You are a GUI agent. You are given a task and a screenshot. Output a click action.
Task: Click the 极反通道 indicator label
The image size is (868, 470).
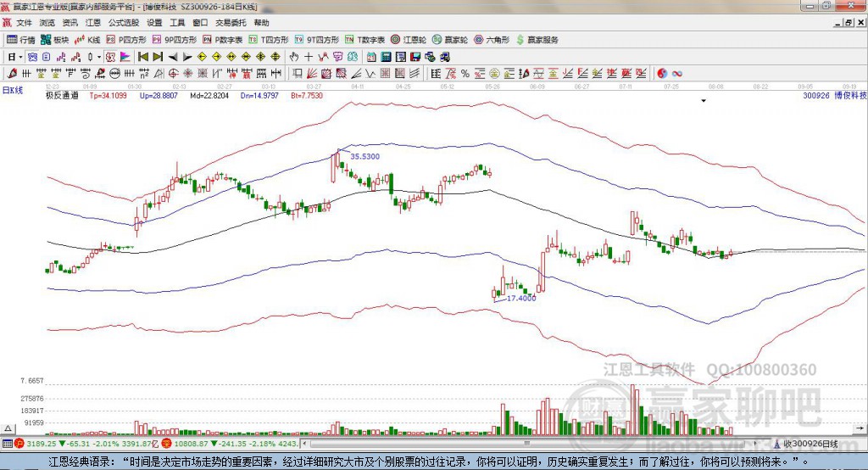tap(62, 95)
